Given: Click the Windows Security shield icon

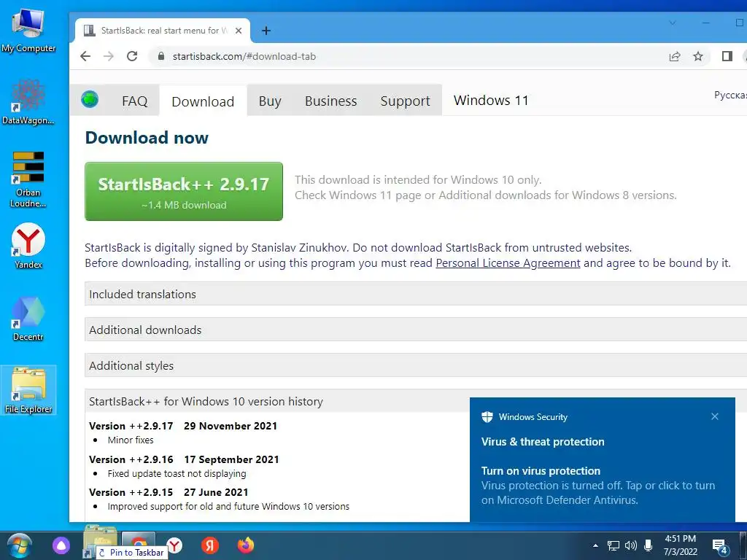Looking at the screenshot, I should pyautogui.click(x=487, y=416).
